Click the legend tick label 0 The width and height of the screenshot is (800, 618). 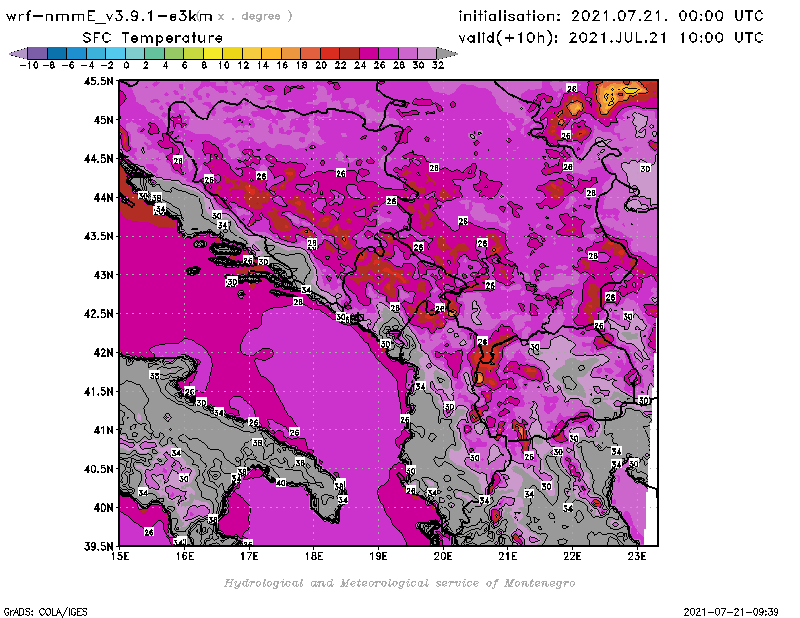126,65
